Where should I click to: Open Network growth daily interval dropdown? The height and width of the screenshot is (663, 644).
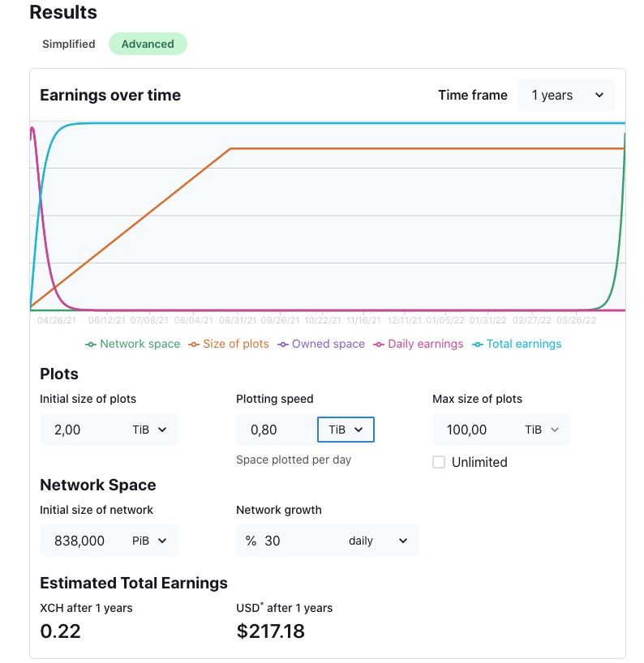click(x=378, y=541)
